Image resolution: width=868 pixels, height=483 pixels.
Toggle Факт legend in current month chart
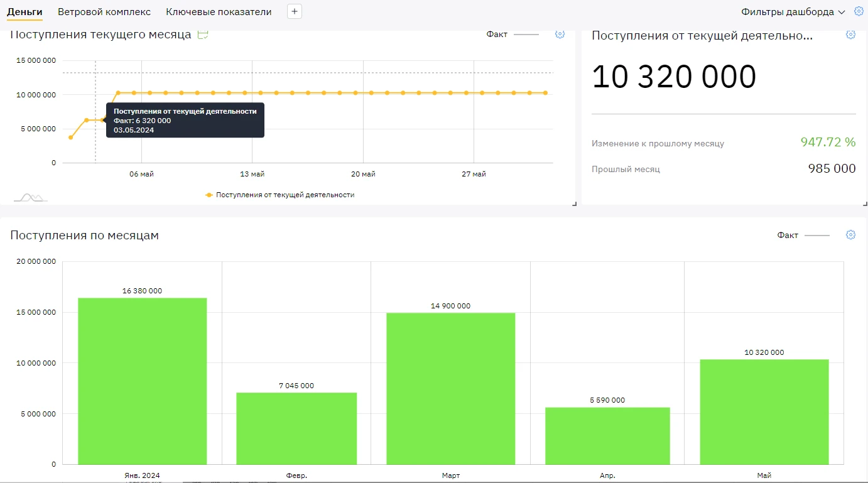coord(513,34)
